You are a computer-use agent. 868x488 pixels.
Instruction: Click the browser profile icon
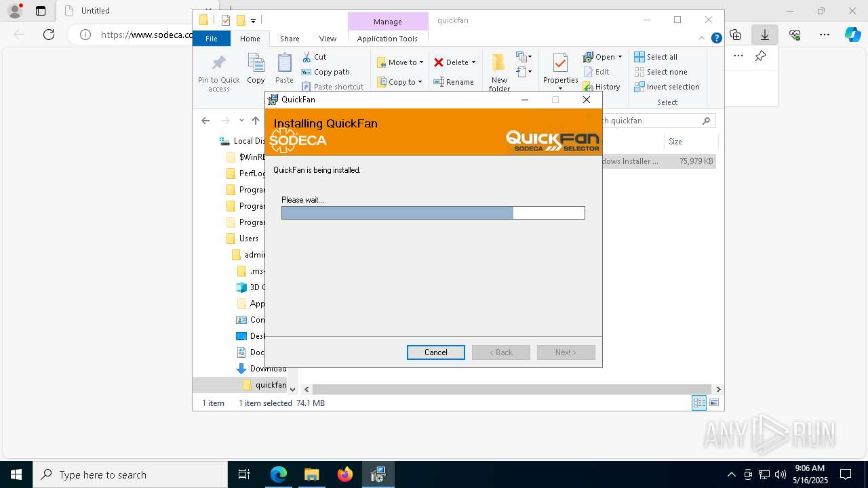tap(15, 11)
